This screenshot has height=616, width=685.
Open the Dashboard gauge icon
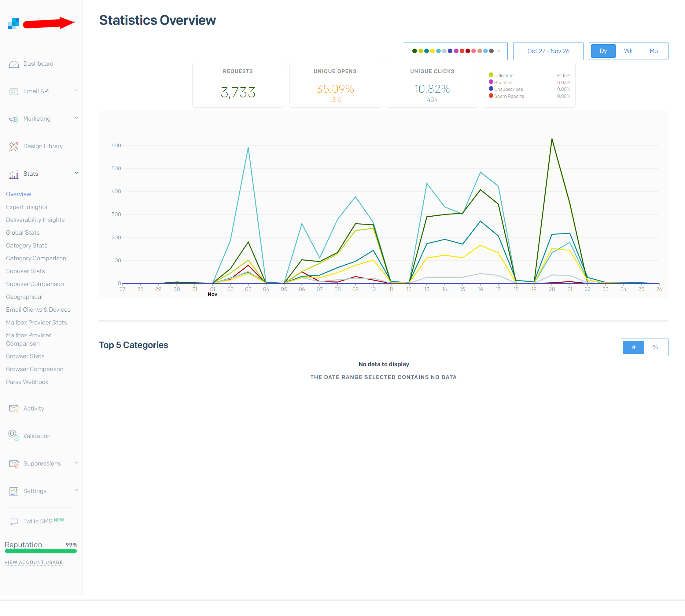point(14,64)
